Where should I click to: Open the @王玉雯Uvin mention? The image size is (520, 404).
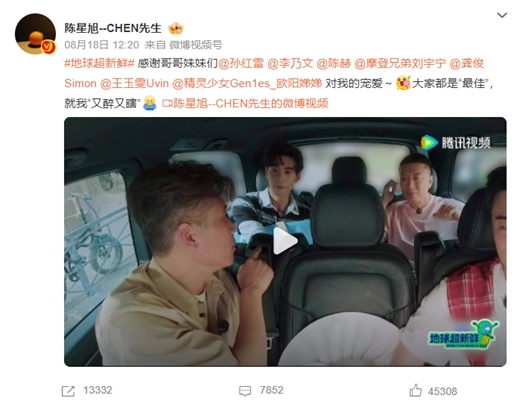click(x=134, y=83)
